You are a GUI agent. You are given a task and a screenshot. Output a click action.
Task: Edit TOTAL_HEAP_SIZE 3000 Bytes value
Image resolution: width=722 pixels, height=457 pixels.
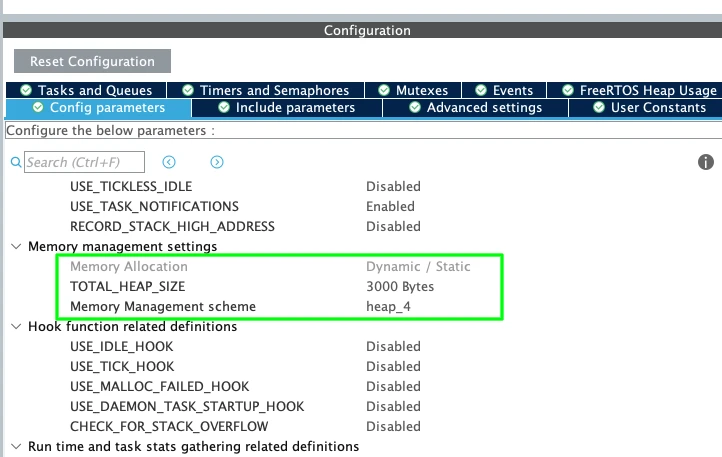(400, 286)
